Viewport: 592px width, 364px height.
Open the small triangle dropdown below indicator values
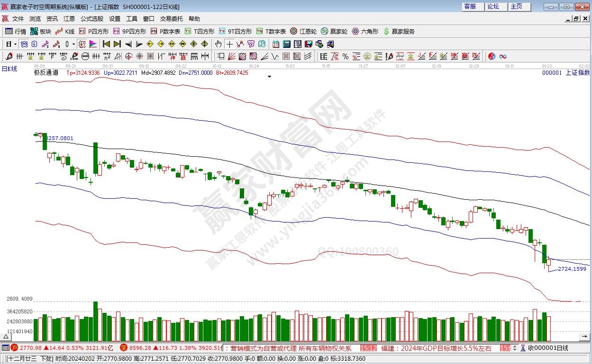tap(269, 77)
